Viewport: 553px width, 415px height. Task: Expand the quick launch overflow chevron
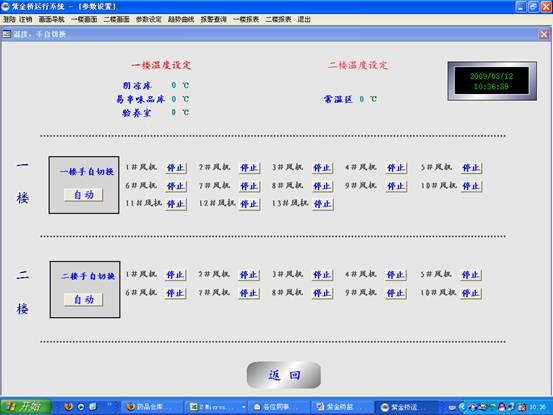[109, 404]
